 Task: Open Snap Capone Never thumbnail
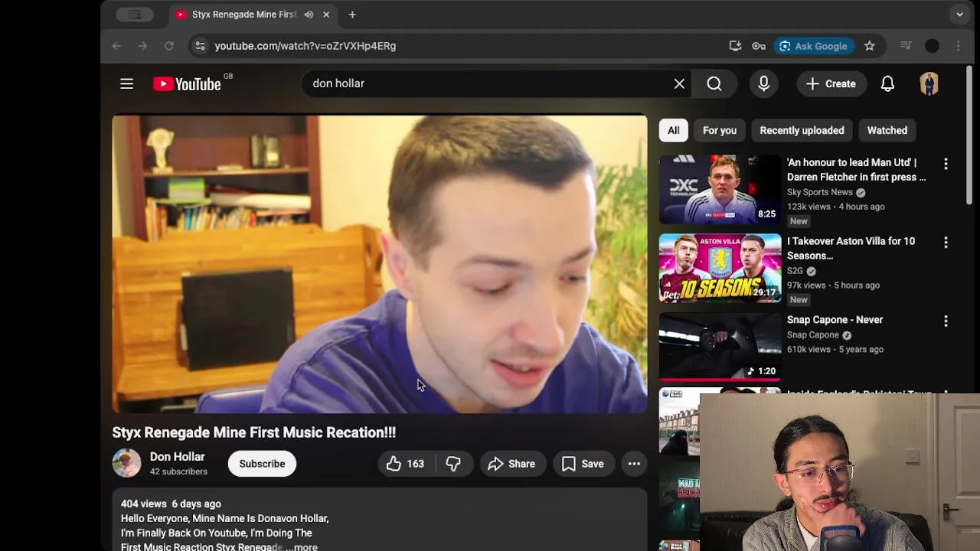point(720,347)
